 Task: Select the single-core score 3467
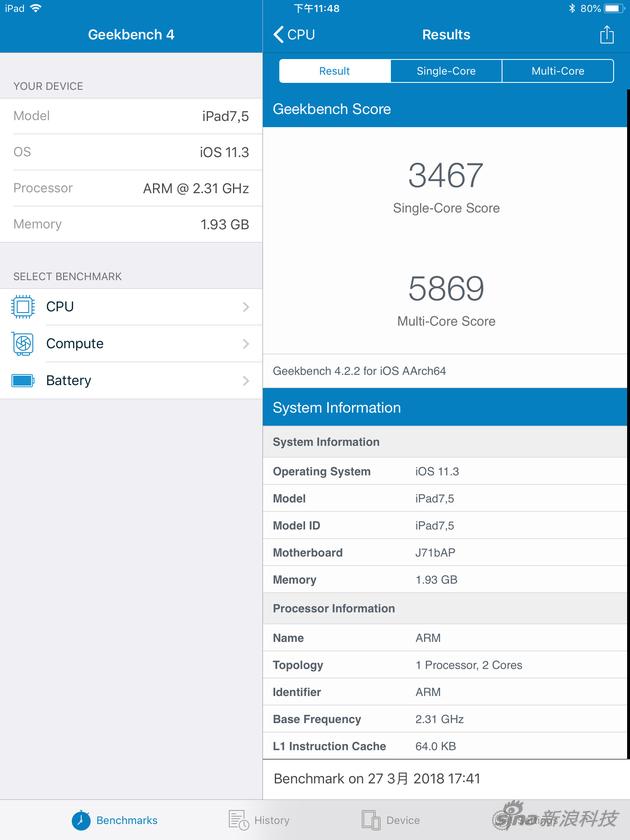[446, 175]
